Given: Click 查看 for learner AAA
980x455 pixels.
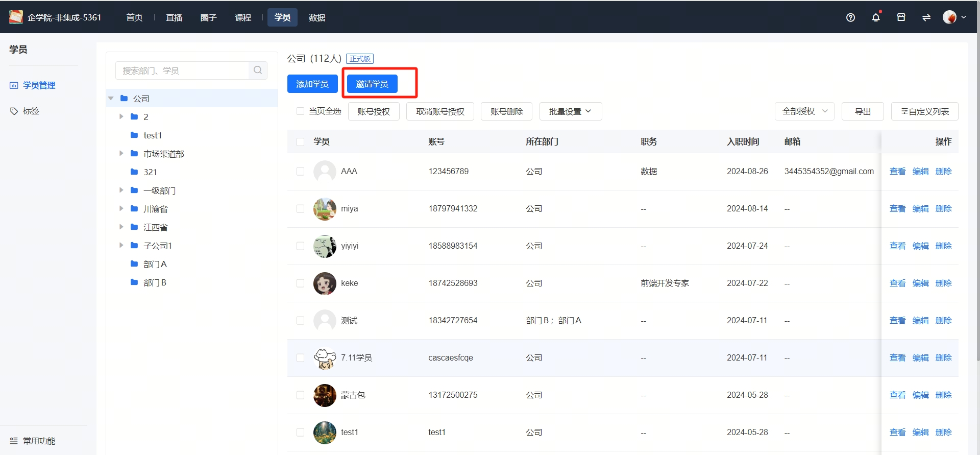Looking at the screenshot, I should tap(897, 172).
